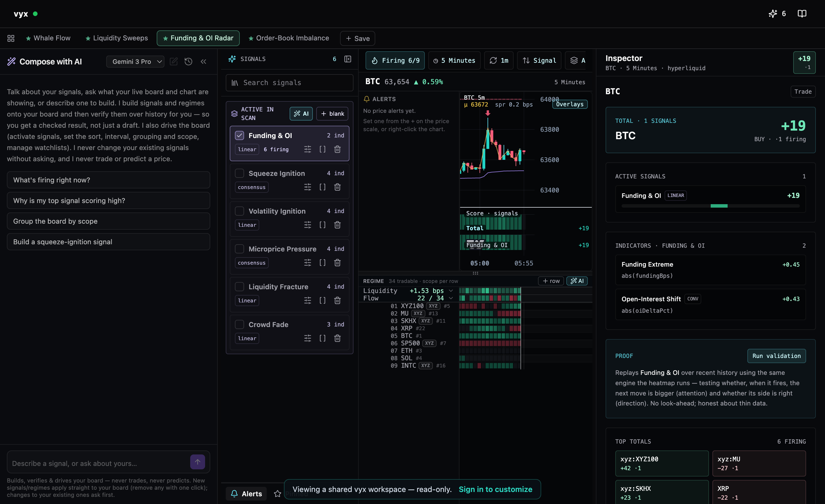Add a regime row with + row

pyautogui.click(x=551, y=281)
